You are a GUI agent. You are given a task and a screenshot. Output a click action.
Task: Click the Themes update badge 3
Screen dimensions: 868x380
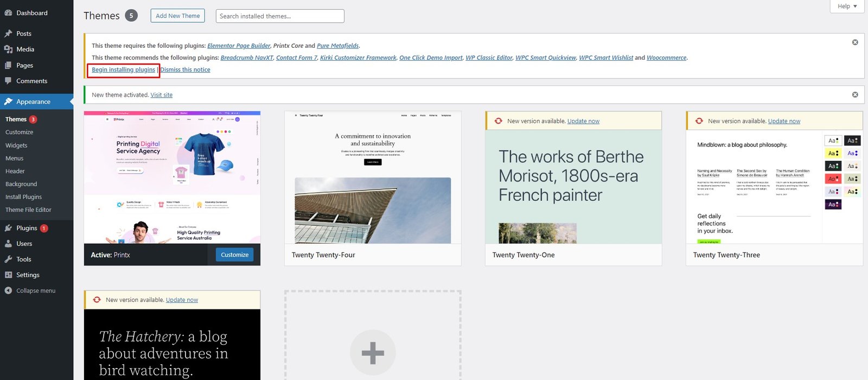(33, 119)
